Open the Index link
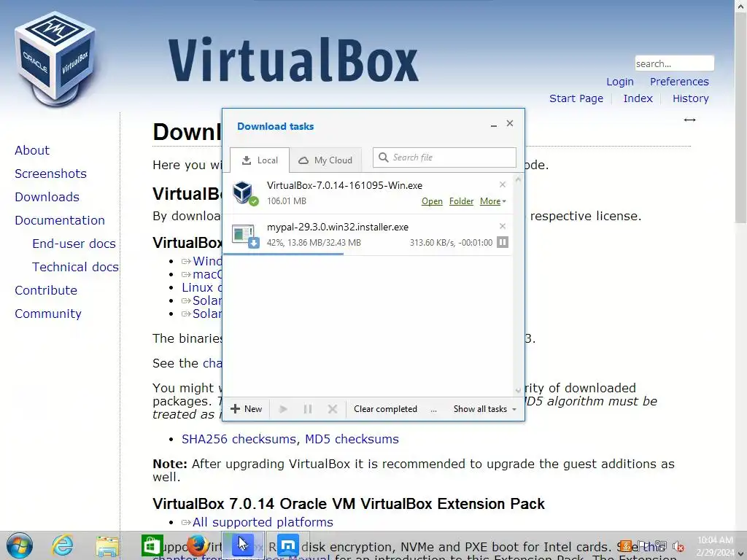747x560 pixels. [638, 98]
